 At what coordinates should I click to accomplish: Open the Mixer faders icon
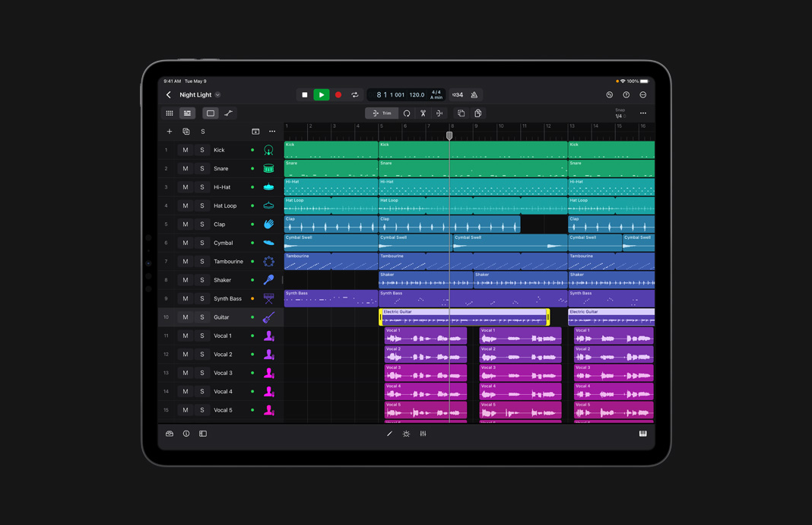click(423, 434)
